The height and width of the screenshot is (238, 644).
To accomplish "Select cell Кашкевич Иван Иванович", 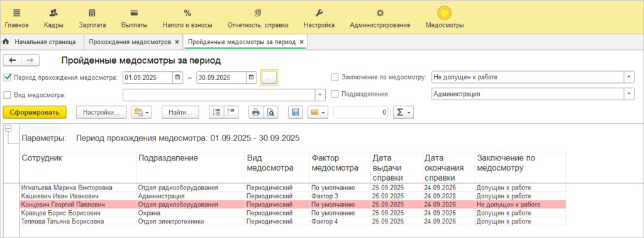I will coord(78,196).
